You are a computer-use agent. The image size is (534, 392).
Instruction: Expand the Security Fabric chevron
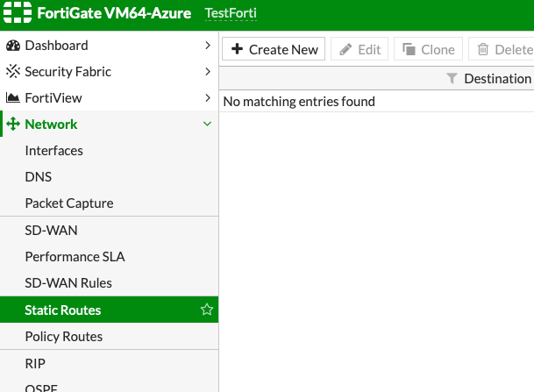click(208, 72)
